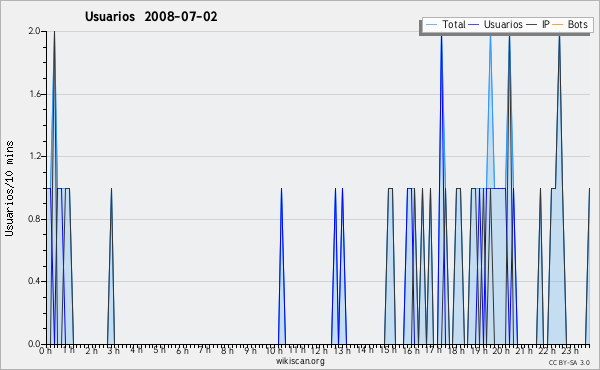Click the 8 h x-axis label

click(x=227, y=350)
